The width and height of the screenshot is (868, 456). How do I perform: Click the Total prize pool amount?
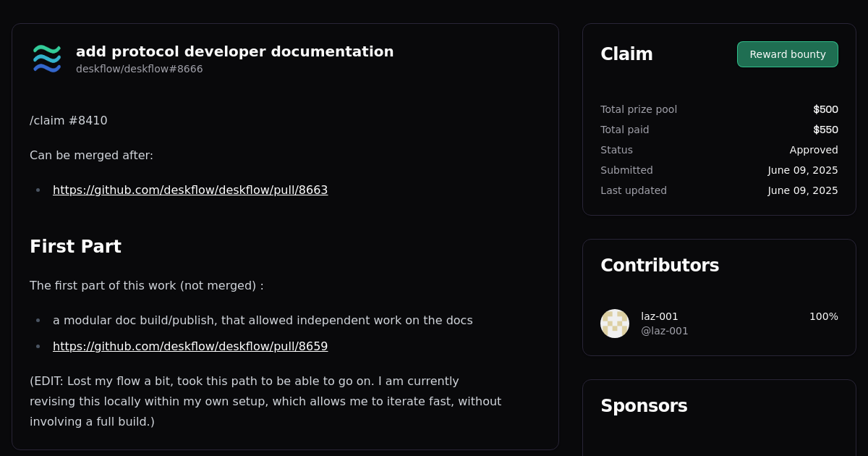(825, 109)
